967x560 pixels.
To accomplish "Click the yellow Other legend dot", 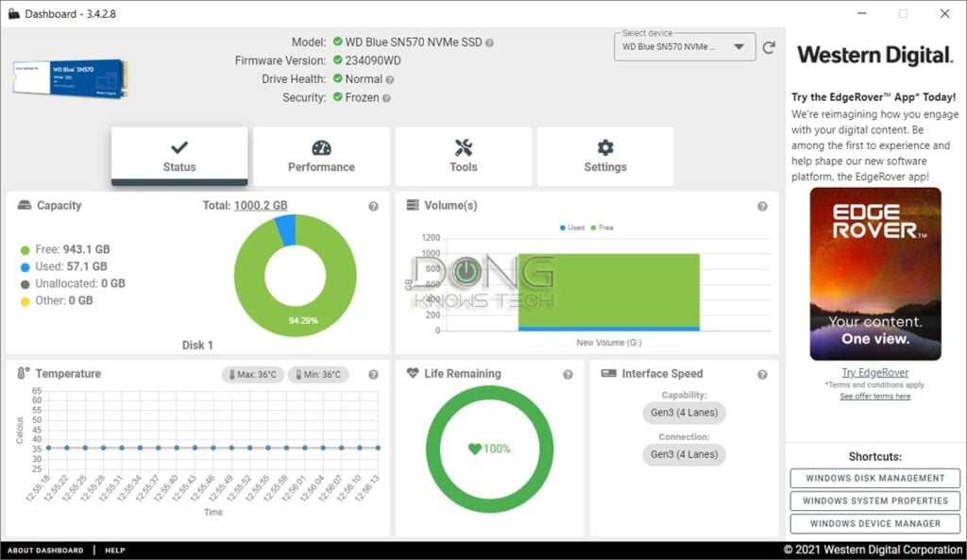I will click(x=25, y=301).
